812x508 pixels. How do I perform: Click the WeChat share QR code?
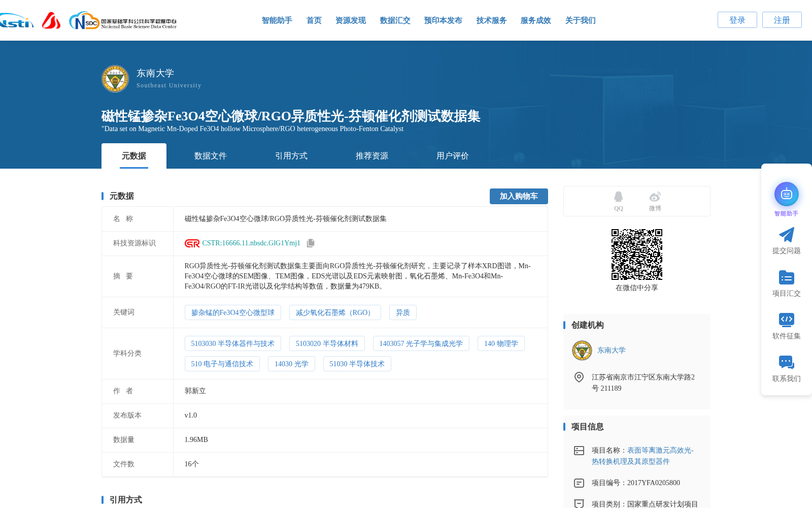637,255
